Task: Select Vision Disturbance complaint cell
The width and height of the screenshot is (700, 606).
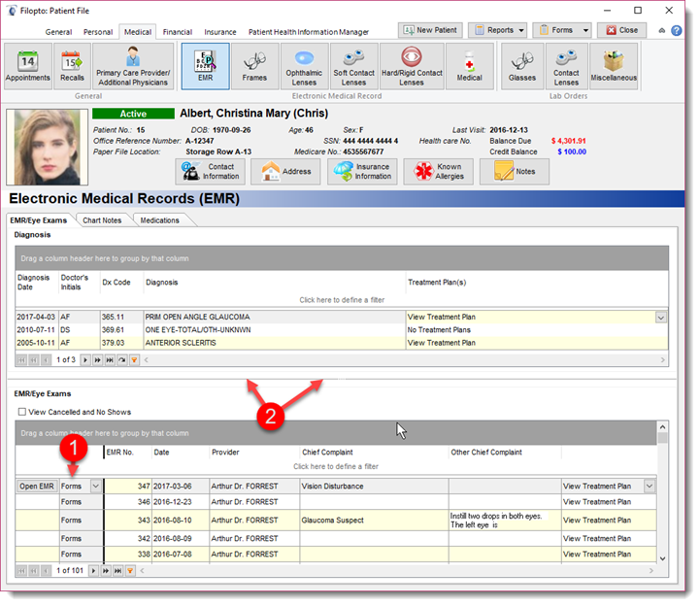Action: coord(374,486)
